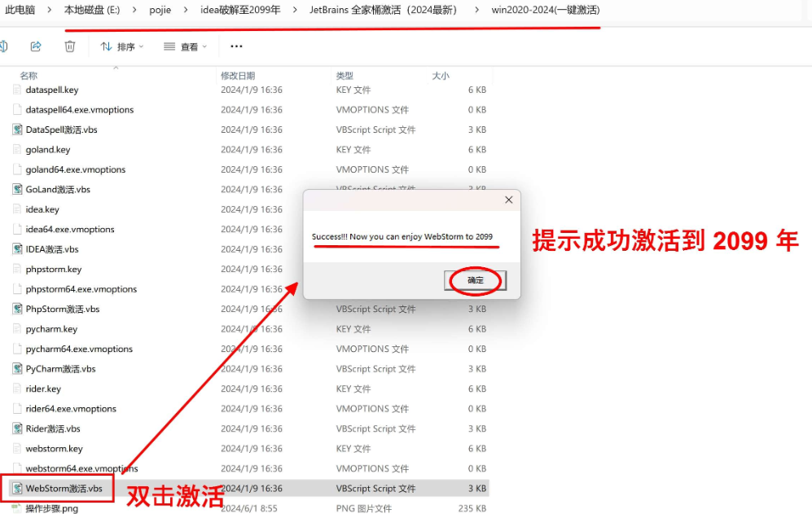
Task: Click the win2020-2024(一键激活) breadcrumb
Action: point(546,10)
